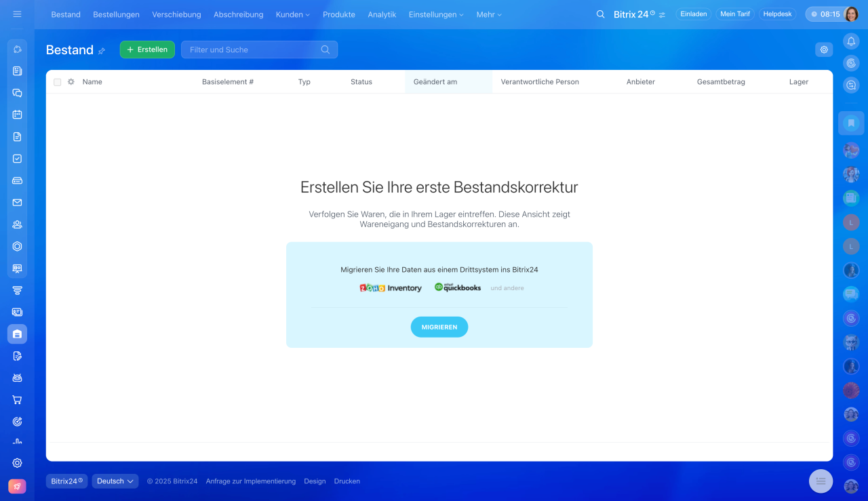Click the Drucken link in footer
868x501 pixels.
coord(347,481)
